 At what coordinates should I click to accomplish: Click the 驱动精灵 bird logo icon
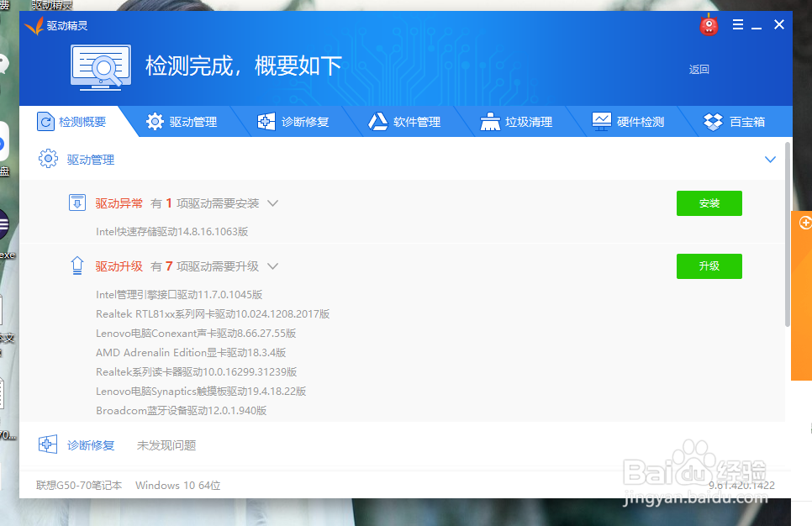[34, 25]
